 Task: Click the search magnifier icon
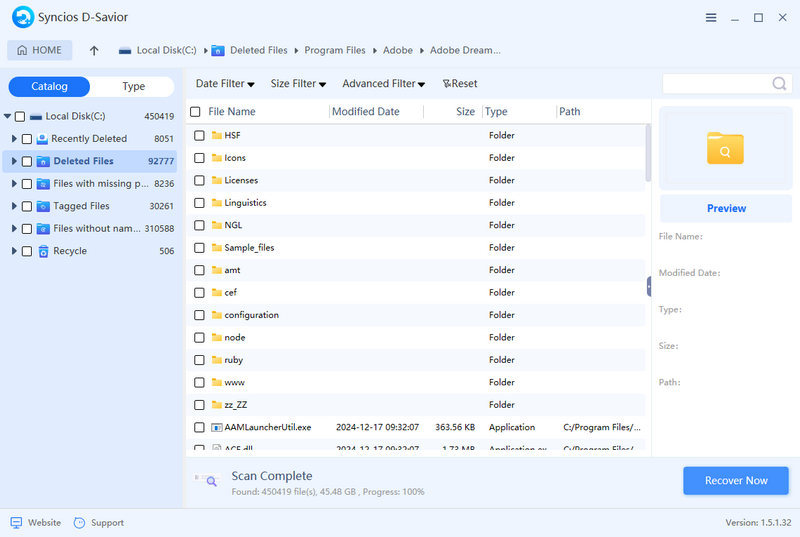click(x=779, y=84)
